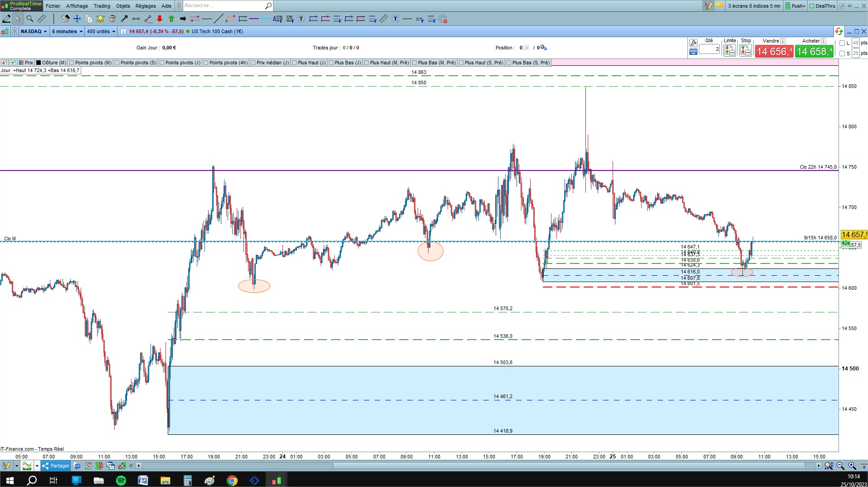Open the NASDAQ instrument dropdown
The image size is (868, 487).
[x=34, y=31]
